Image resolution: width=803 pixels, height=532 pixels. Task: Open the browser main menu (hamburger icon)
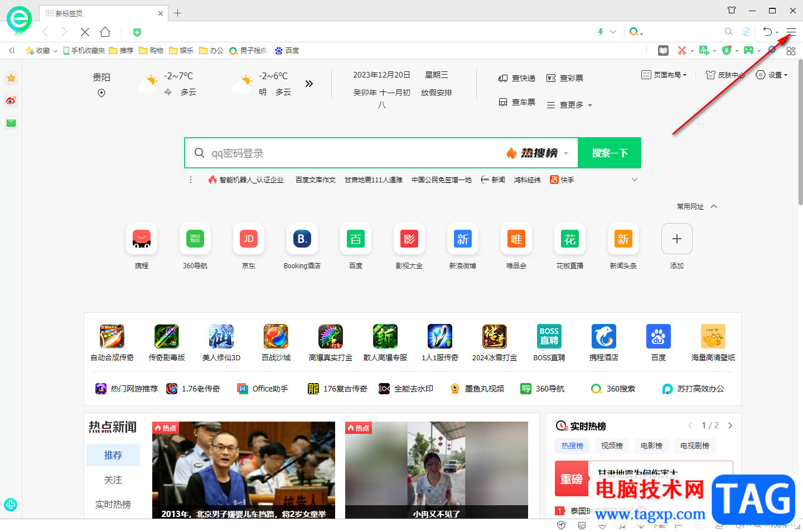click(790, 32)
